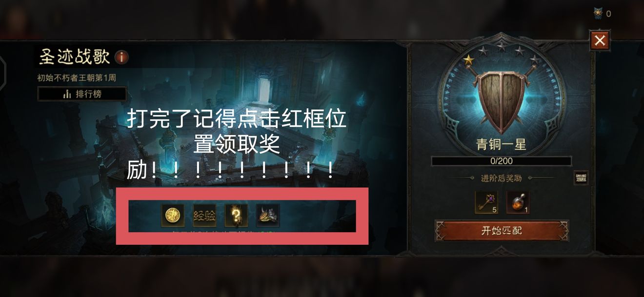Click the 圣迹战歌 title heading
644x297 pixels.
pos(75,57)
